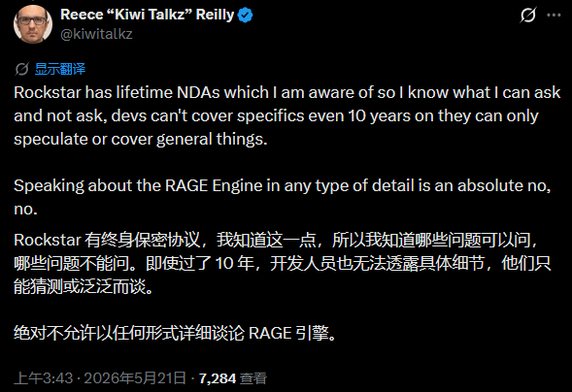
Task: Click the blue verified checkmark badge
Action: point(245,15)
